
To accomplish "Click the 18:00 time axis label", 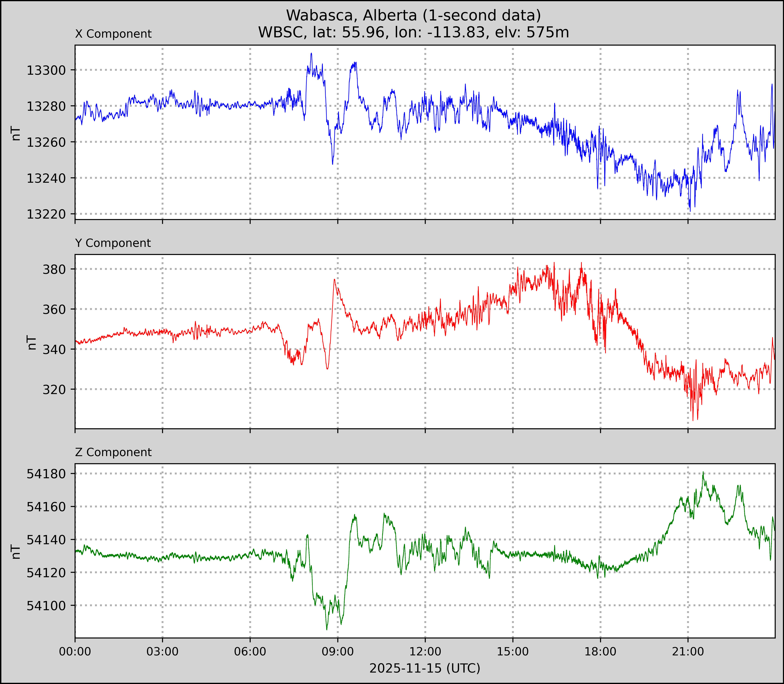I will (x=600, y=652).
